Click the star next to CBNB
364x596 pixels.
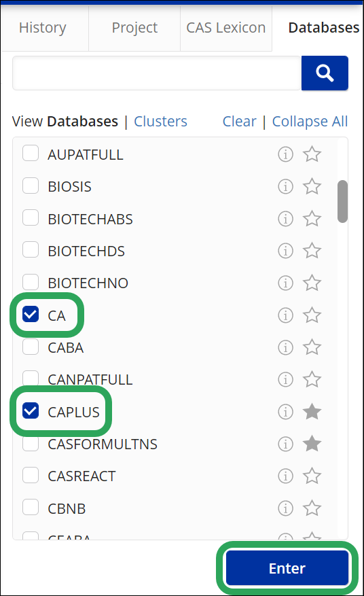click(312, 508)
